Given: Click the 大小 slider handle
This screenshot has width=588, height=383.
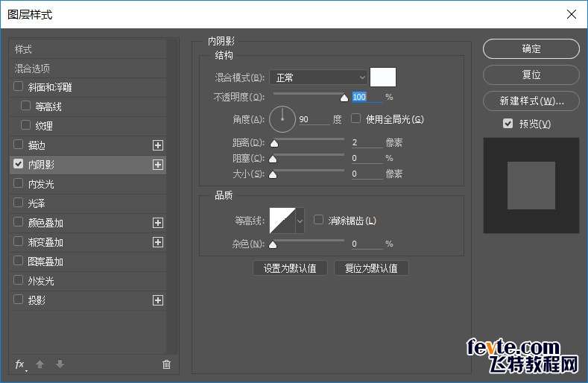Looking at the screenshot, I should 273,175.
